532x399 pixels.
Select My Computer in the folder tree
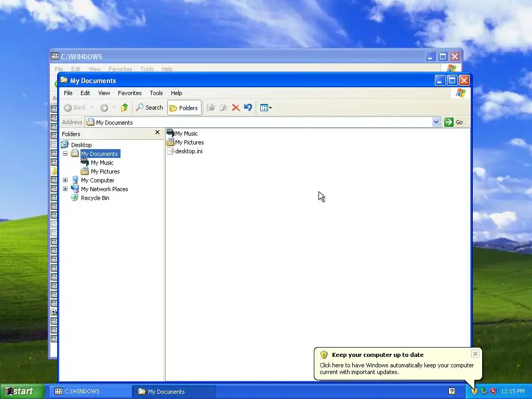coord(98,180)
